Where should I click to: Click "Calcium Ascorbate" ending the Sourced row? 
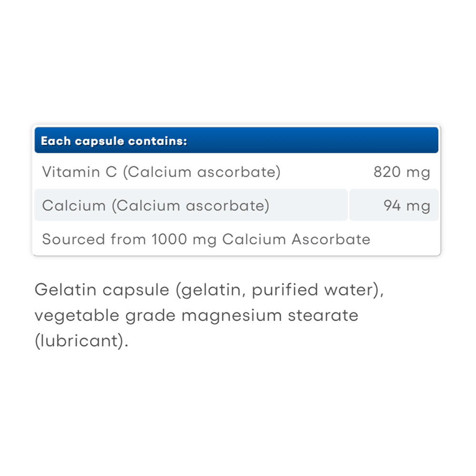coord(296,239)
